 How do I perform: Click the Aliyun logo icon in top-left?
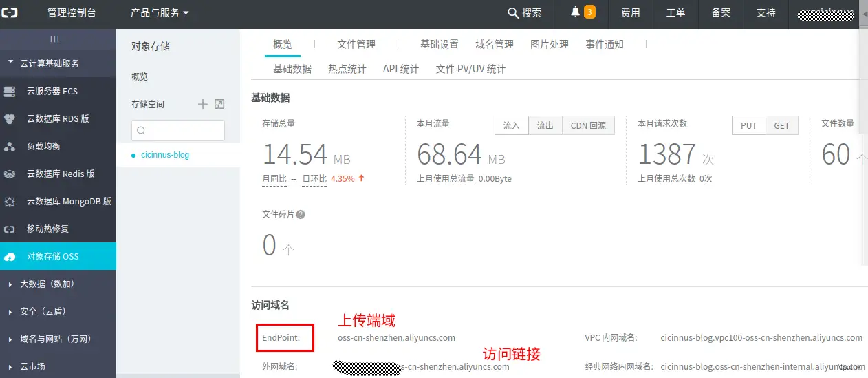[x=14, y=13]
